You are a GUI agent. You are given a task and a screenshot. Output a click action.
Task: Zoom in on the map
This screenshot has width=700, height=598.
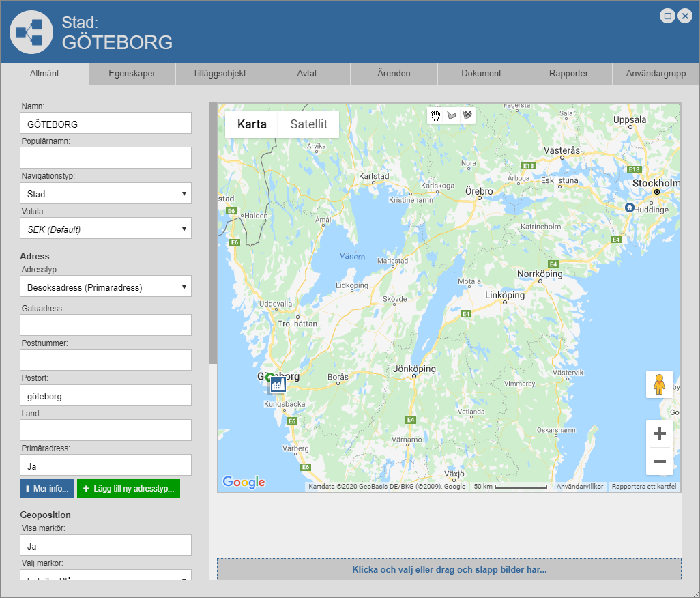(x=659, y=433)
